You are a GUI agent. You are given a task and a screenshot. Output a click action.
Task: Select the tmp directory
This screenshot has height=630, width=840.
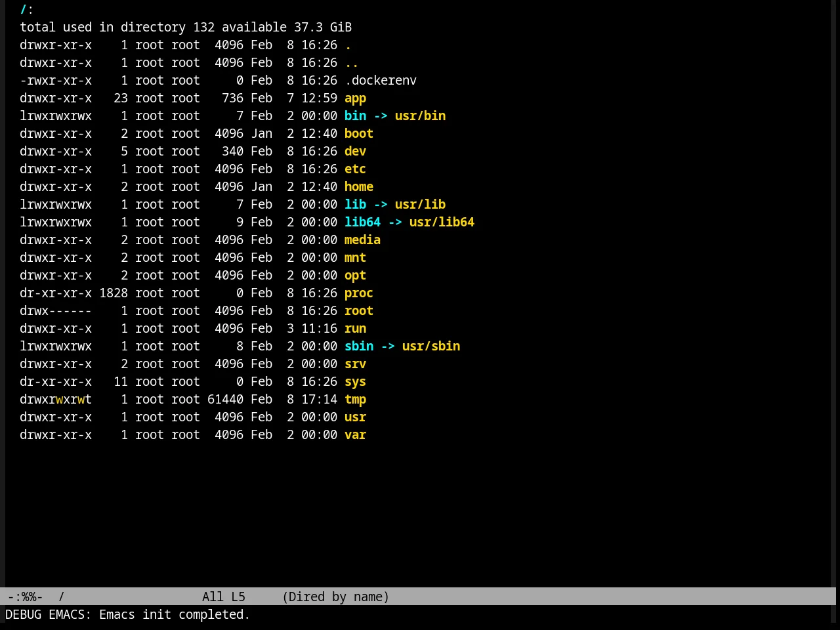pos(355,400)
